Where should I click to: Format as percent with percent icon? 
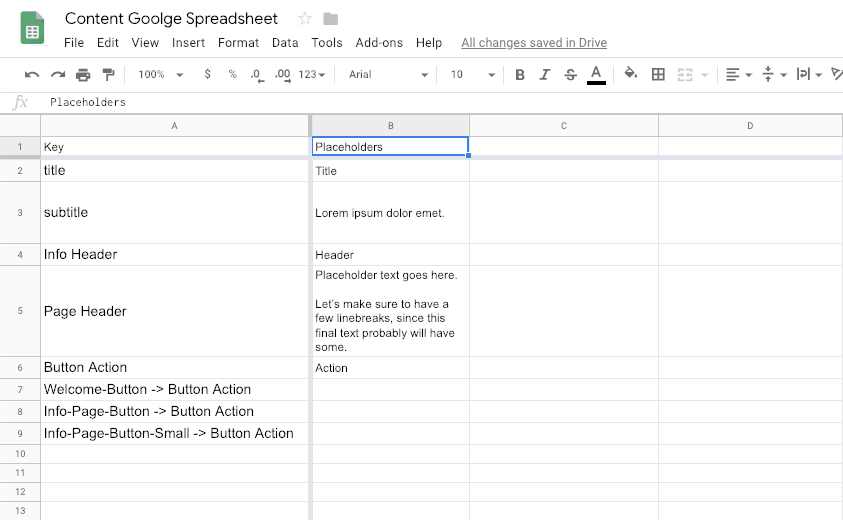[232, 74]
